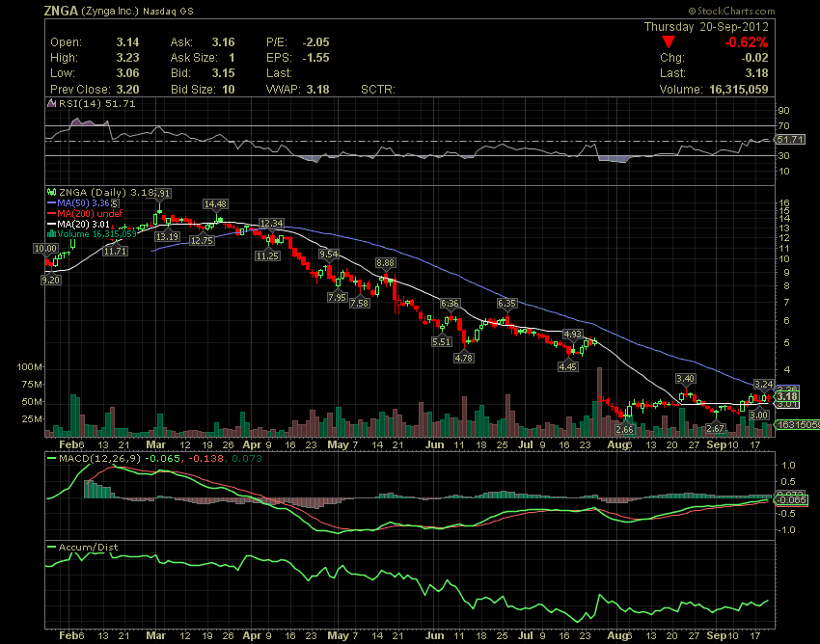Click the EPS value -1.55
This screenshot has height=644, width=820.
(315, 58)
